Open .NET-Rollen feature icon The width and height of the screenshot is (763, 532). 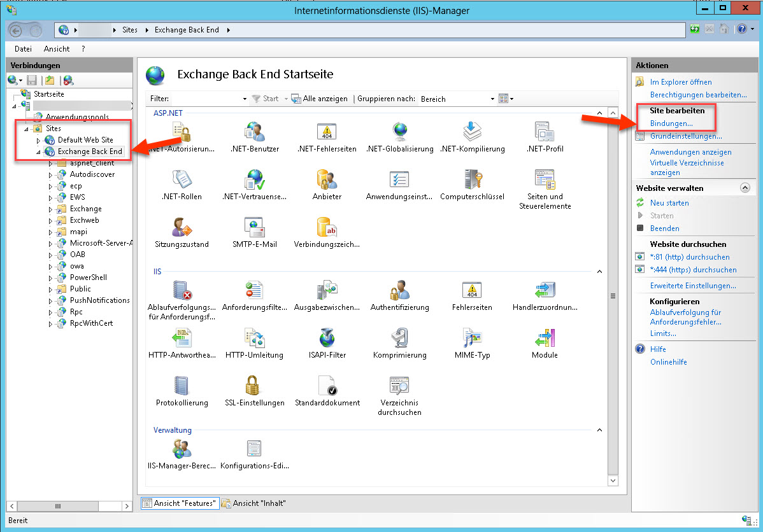tap(182, 185)
